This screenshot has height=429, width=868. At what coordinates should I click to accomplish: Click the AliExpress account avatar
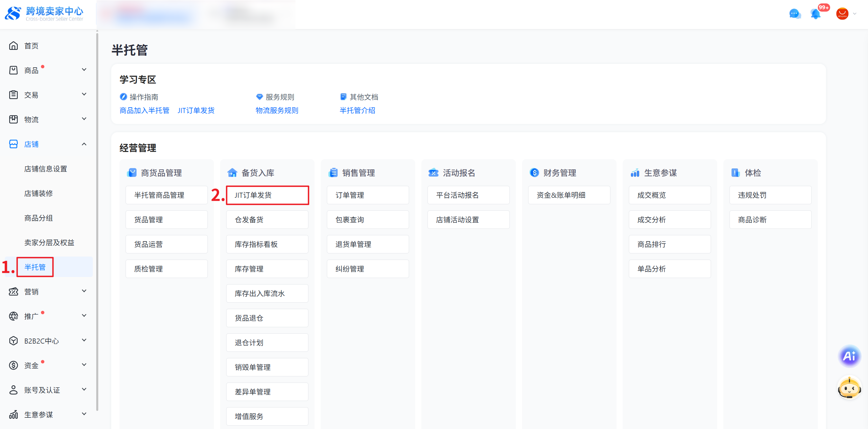[x=842, y=14]
